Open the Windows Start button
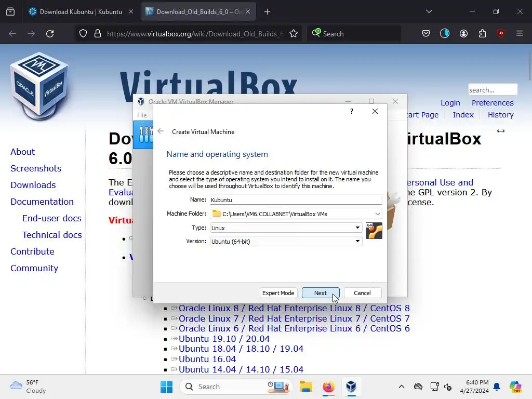The width and height of the screenshot is (532, 399). [x=166, y=387]
